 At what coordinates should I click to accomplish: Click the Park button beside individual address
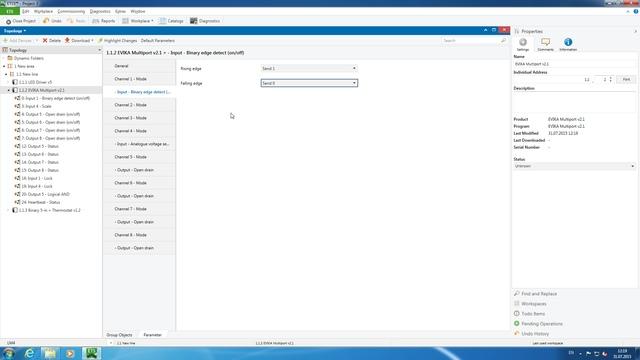pyautogui.click(x=626, y=79)
